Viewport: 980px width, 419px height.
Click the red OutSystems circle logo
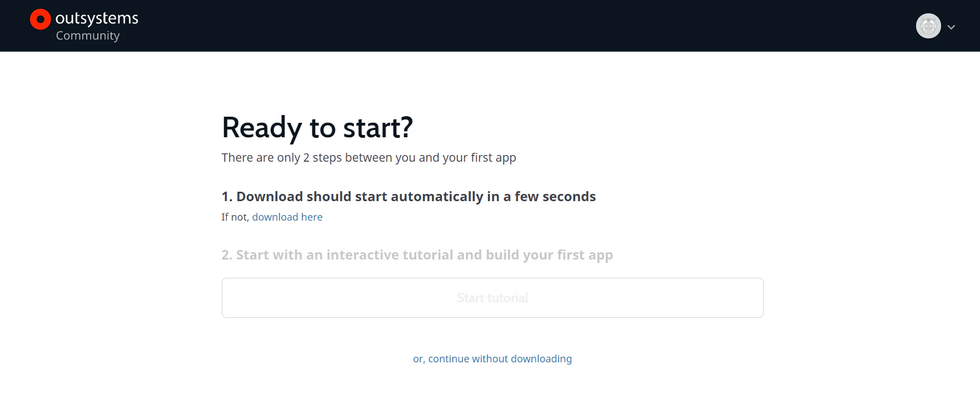pos(40,19)
